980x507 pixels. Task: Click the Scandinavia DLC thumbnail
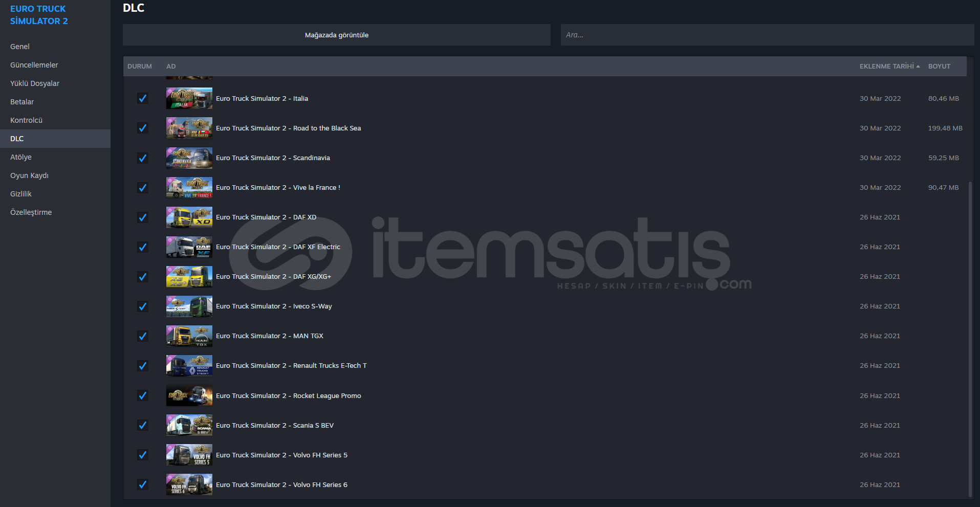pos(189,158)
